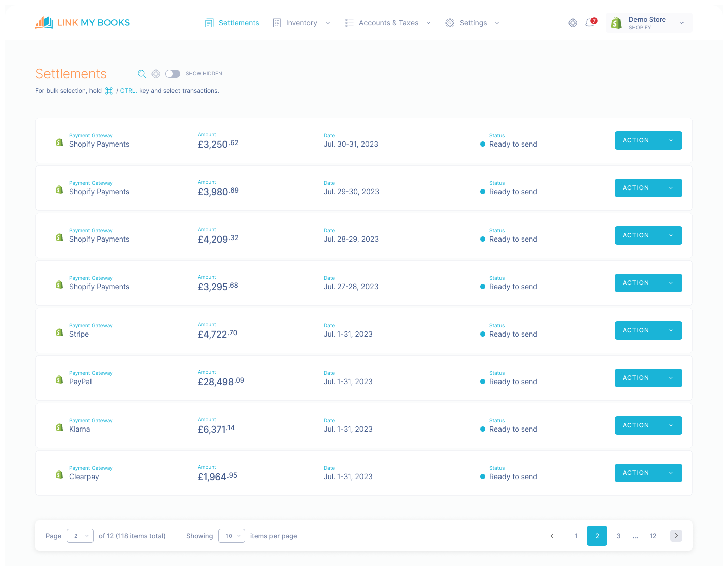Click the Demo Store name
Image resolution: width=728 pixels, height=571 pixels.
[x=647, y=19]
